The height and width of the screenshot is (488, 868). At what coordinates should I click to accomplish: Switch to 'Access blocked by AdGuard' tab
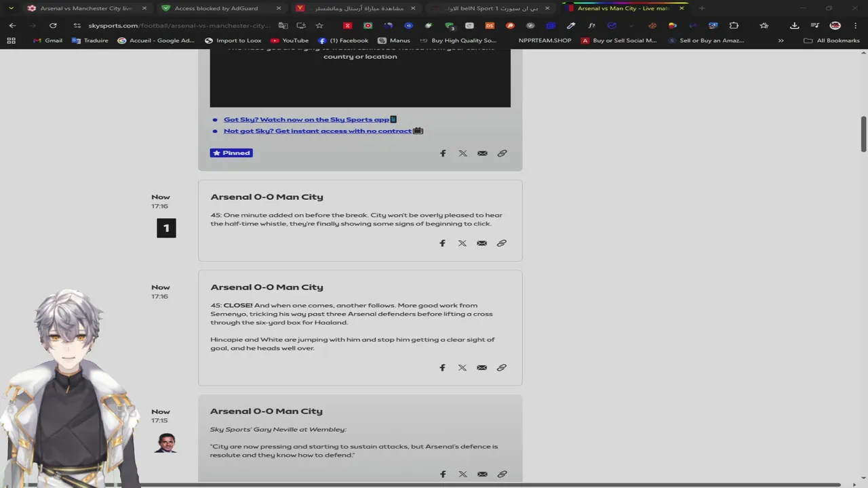[221, 8]
